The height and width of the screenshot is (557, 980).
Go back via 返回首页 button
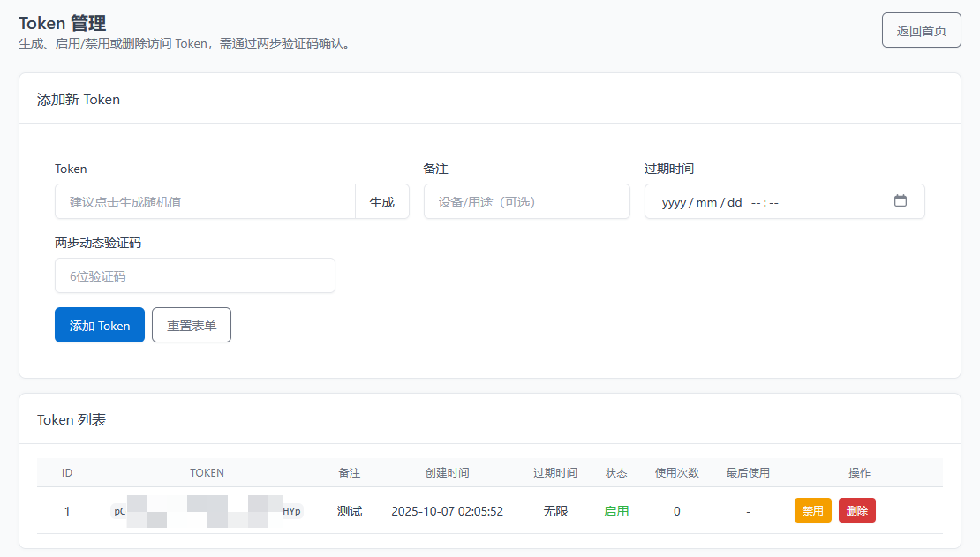921,31
